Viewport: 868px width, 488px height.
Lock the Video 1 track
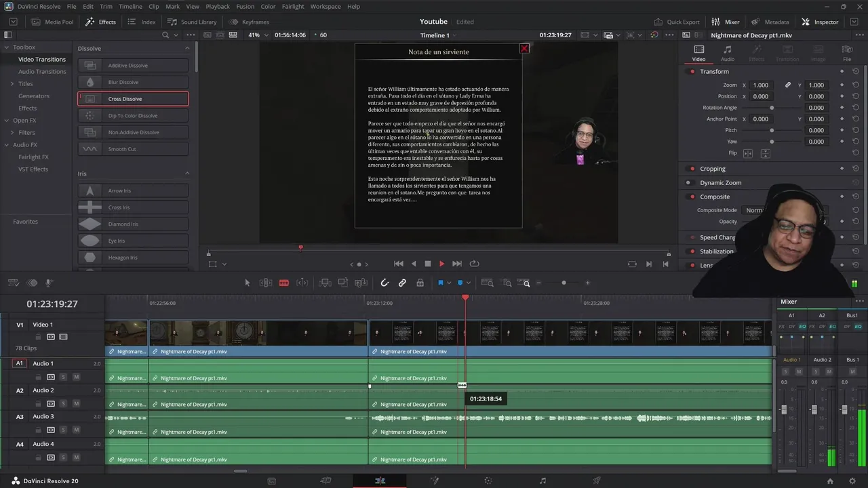[39, 337]
